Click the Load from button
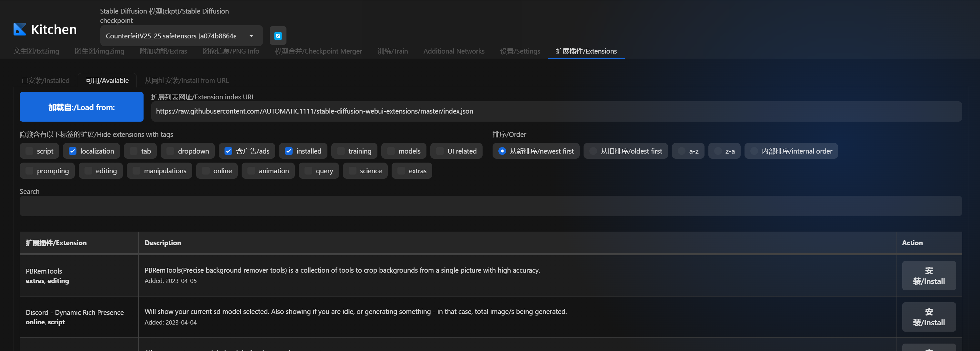The image size is (980, 351). pyautogui.click(x=81, y=107)
